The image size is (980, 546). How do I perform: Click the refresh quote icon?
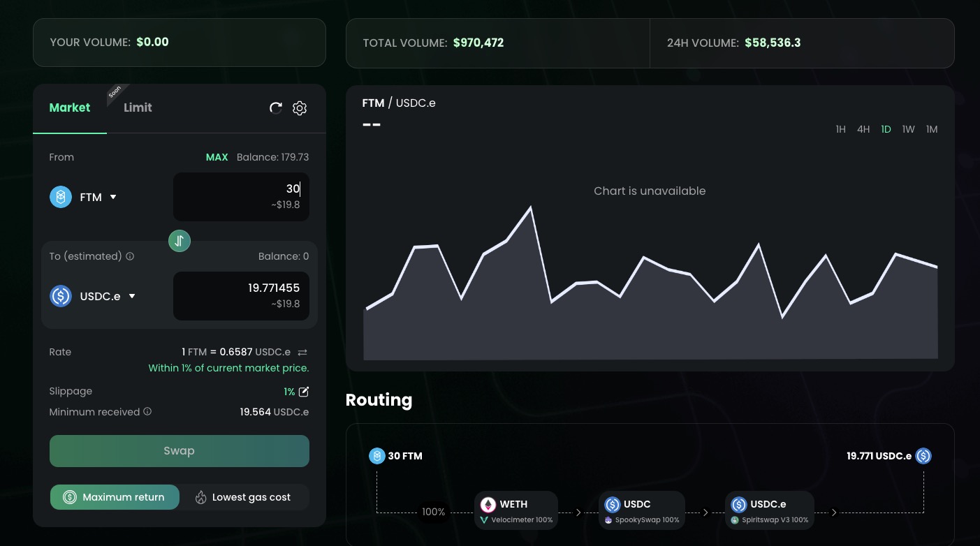tap(276, 108)
